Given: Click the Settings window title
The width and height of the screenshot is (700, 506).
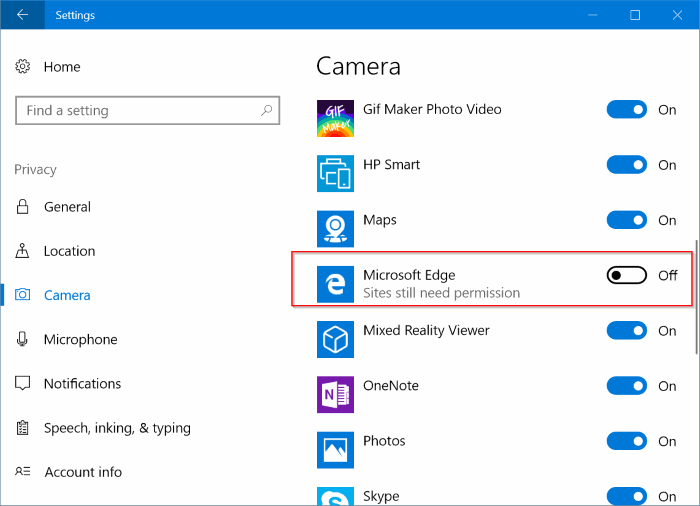Looking at the screenshot, I should tap(75, 15).
